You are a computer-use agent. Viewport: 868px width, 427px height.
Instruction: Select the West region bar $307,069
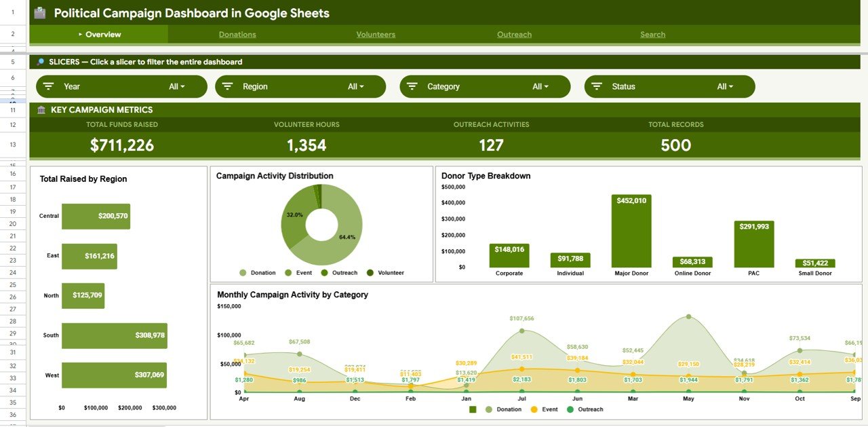click(114, 375)
